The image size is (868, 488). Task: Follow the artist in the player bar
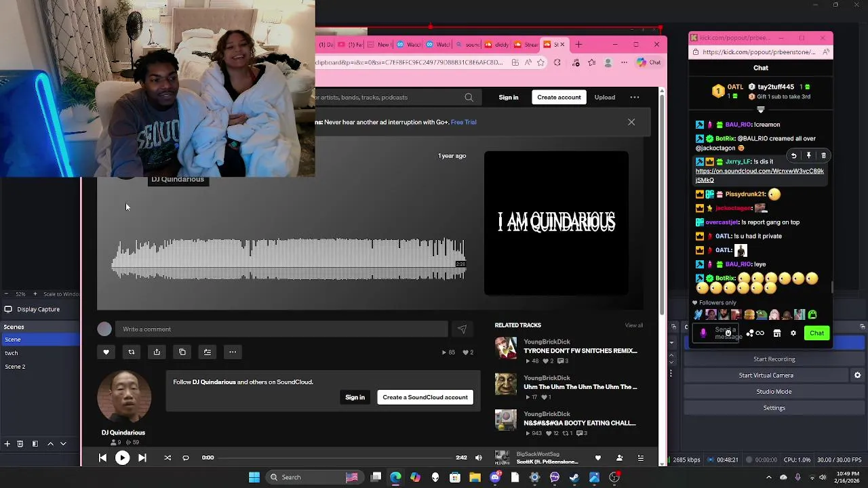coord(619,458)
